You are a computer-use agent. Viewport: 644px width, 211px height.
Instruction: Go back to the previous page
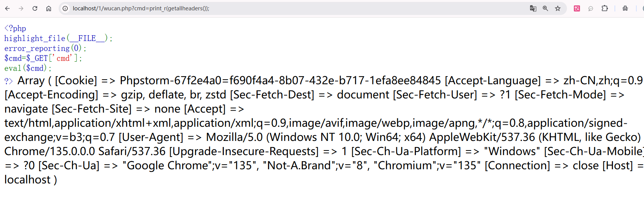click(7, 8)
